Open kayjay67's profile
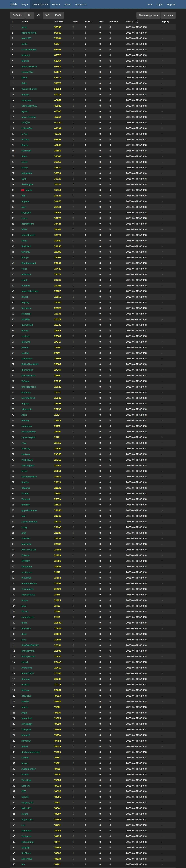186x868 pixels. point(26,213)
